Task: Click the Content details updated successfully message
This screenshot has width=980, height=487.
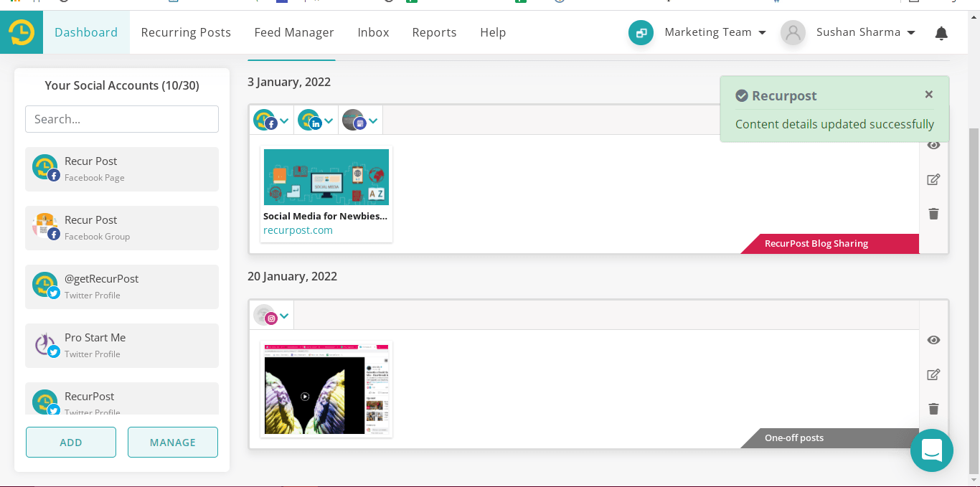Action: tap(834, 124)
